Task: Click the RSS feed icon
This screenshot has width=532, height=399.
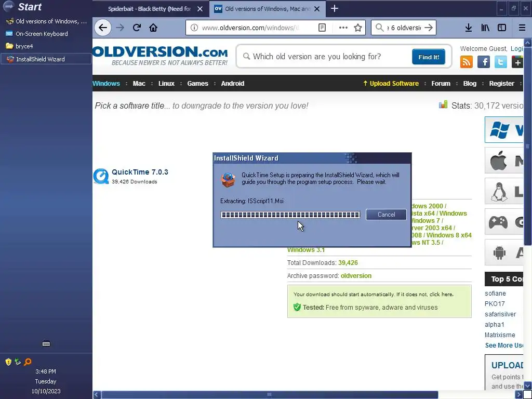Action: tap(466, 62)
